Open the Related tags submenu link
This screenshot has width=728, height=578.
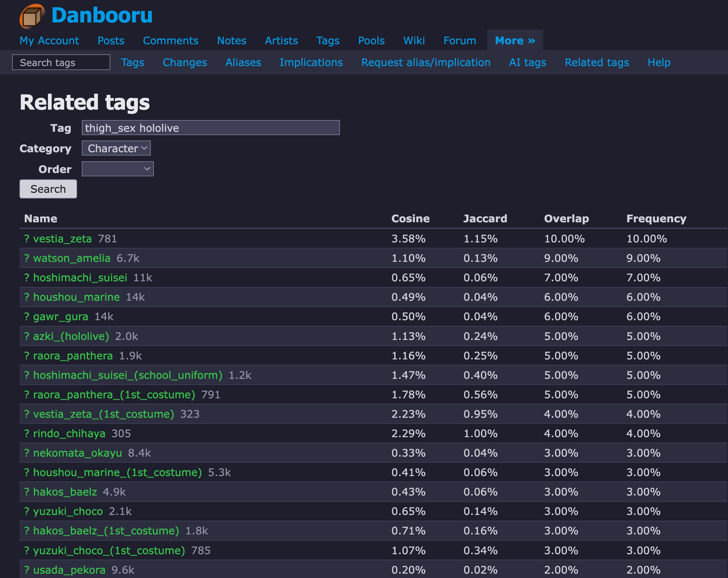[x=597, y=62]
